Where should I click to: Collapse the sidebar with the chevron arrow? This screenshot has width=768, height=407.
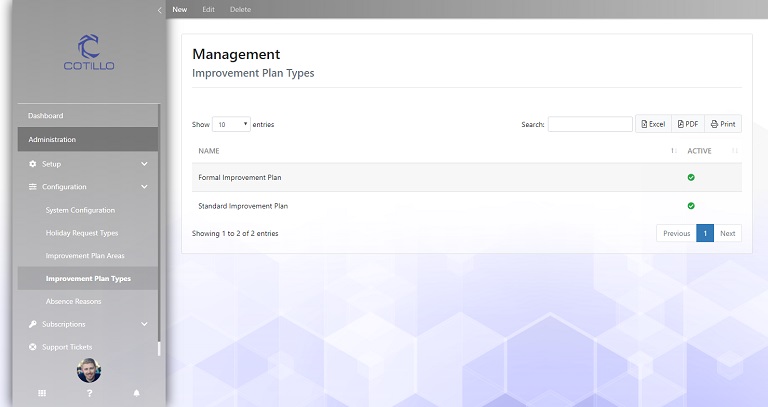tap(159, 10)
